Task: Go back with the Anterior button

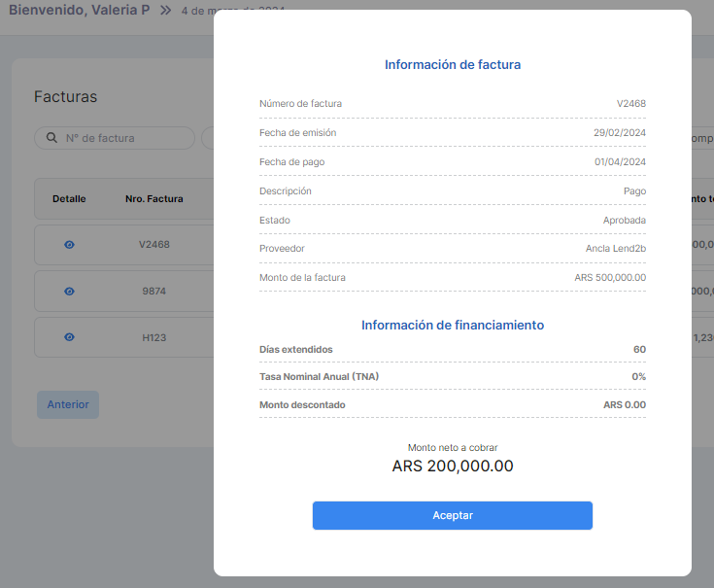Action: point(68,404)
